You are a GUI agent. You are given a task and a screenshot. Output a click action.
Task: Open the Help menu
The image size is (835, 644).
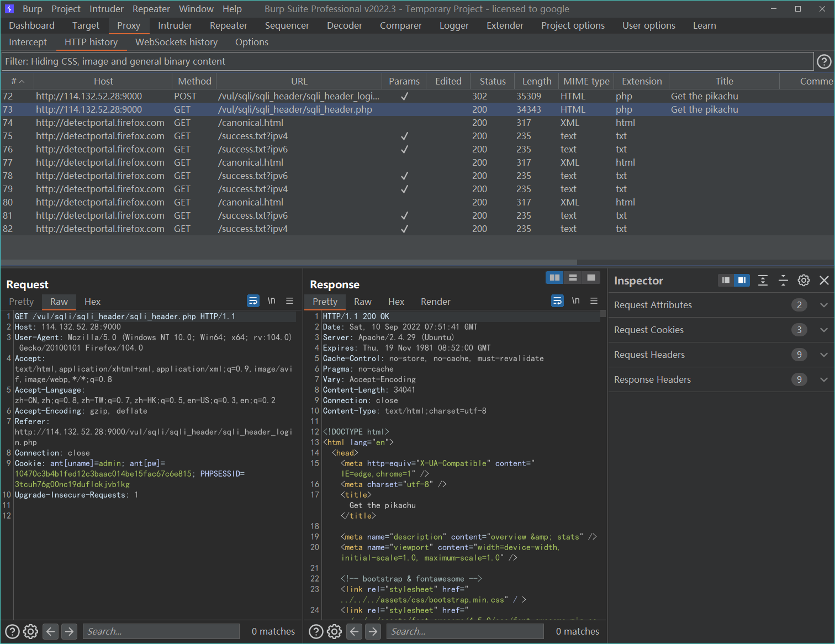click(x=232, y=9)
